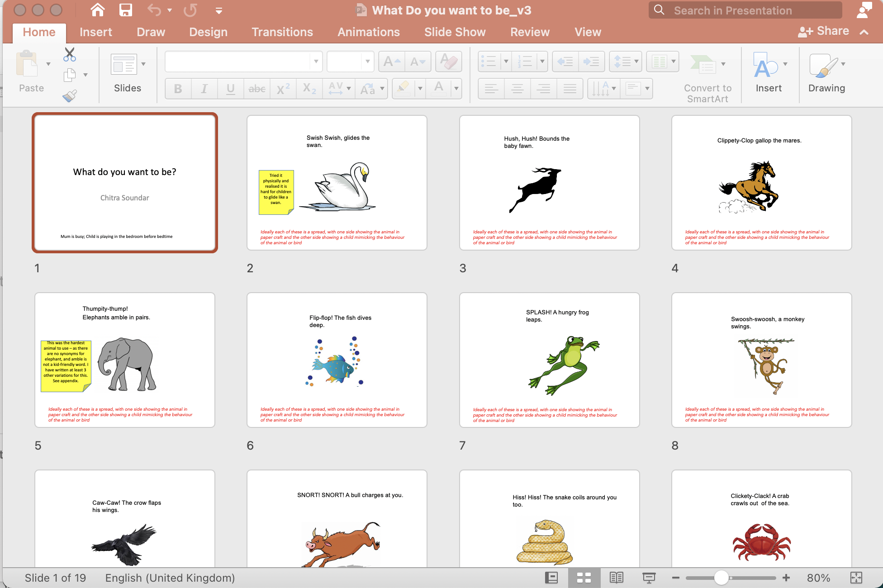Click the Save icon in title bar

point(125,10)
